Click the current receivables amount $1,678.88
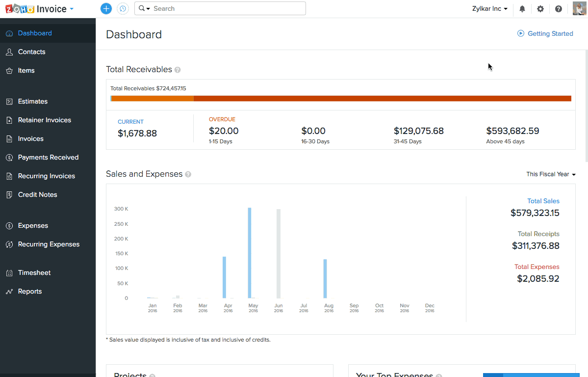The width and height of the screenshot is (588, 377). [x=137, y=133]
